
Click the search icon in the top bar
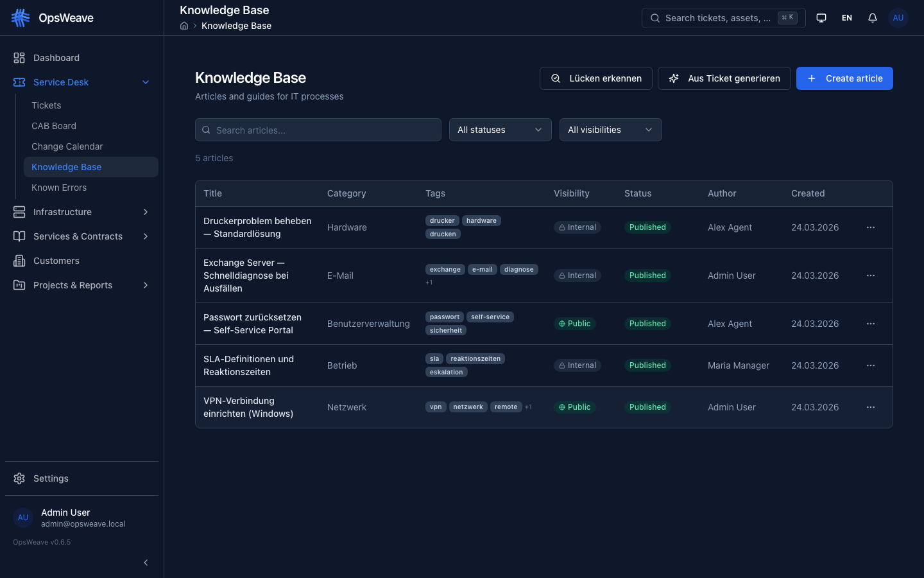pyautogui.click(x=654, y=18)
